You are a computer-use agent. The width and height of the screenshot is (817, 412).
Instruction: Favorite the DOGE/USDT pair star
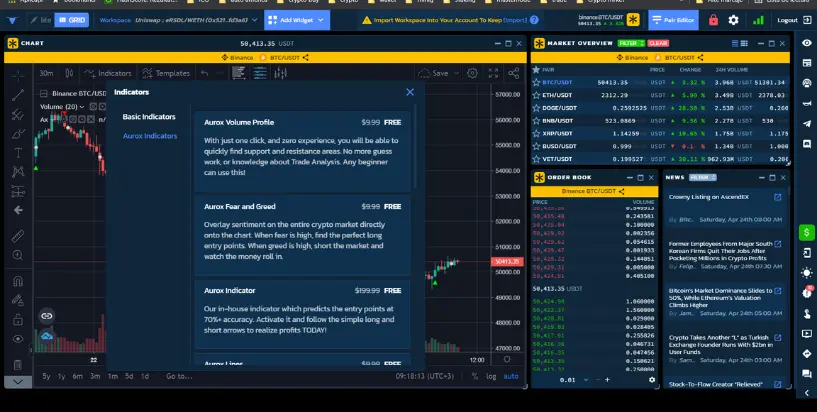[x=536, y=108]
